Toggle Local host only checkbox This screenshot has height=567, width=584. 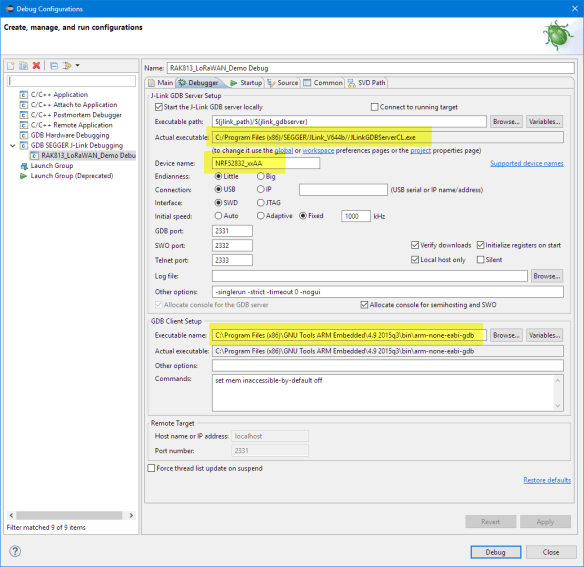(x=415, y=260)
